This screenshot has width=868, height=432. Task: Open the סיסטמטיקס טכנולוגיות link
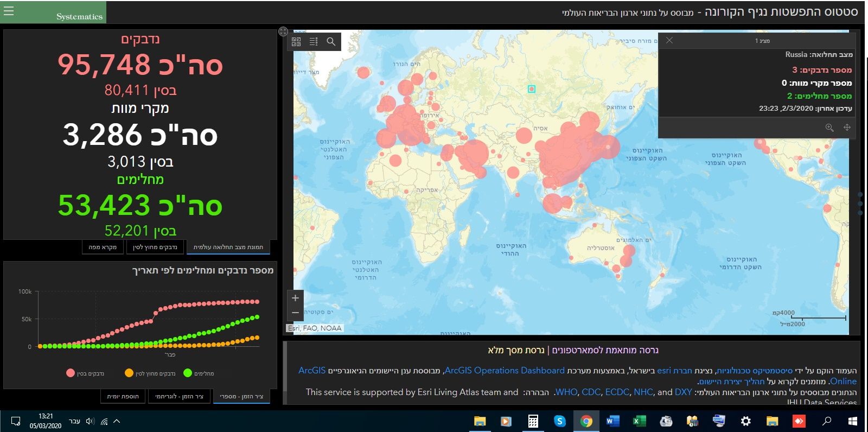tap(755, 371)
